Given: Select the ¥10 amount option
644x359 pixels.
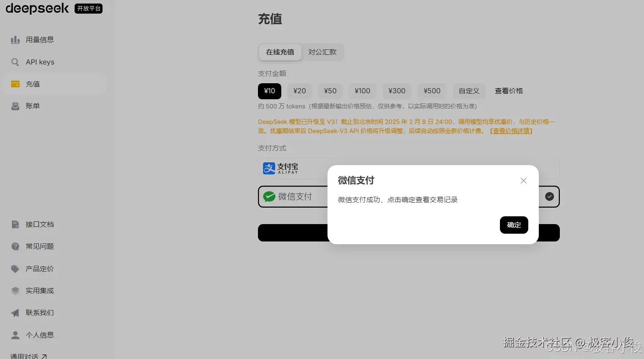Looking at the screenshot, I should [269, 91].
